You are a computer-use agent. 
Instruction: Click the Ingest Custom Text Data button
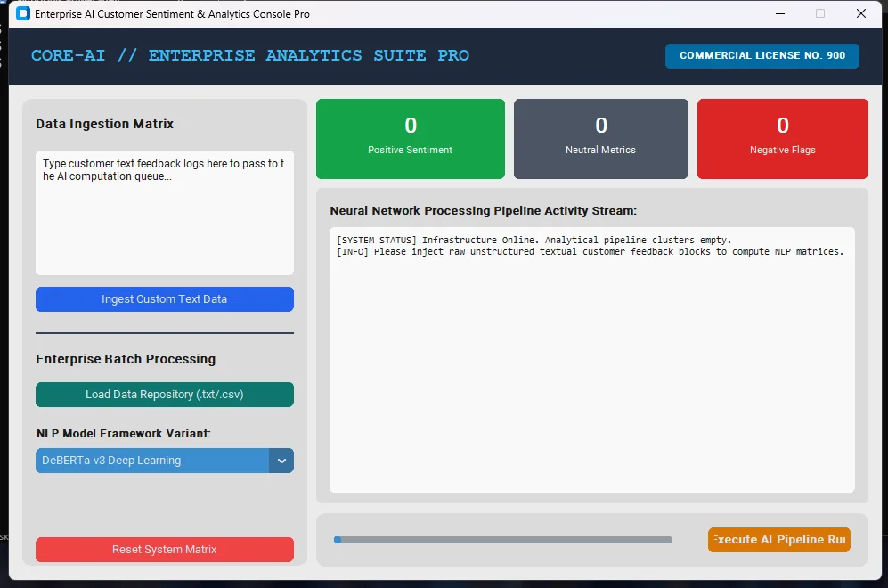click(x=164, y=299)
